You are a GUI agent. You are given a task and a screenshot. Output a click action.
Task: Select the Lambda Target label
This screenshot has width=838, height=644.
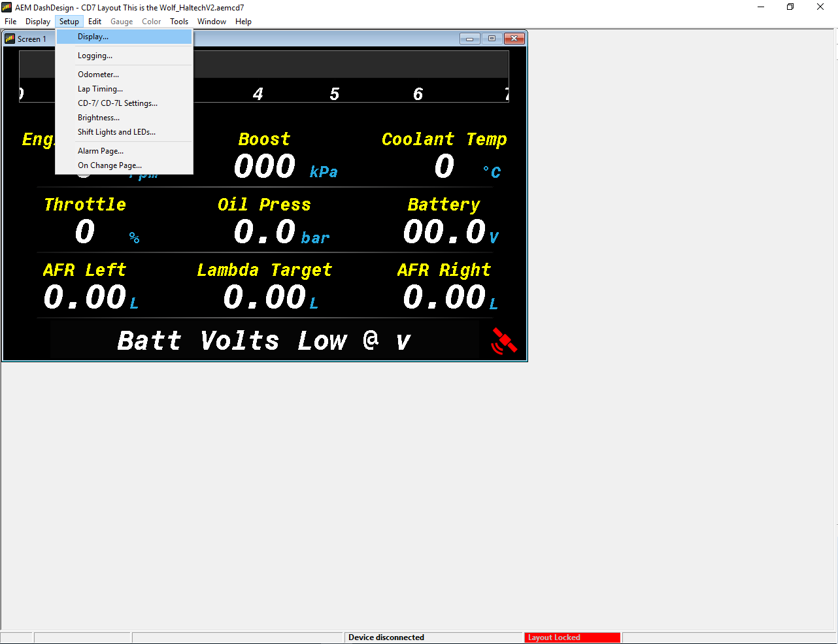265,270
